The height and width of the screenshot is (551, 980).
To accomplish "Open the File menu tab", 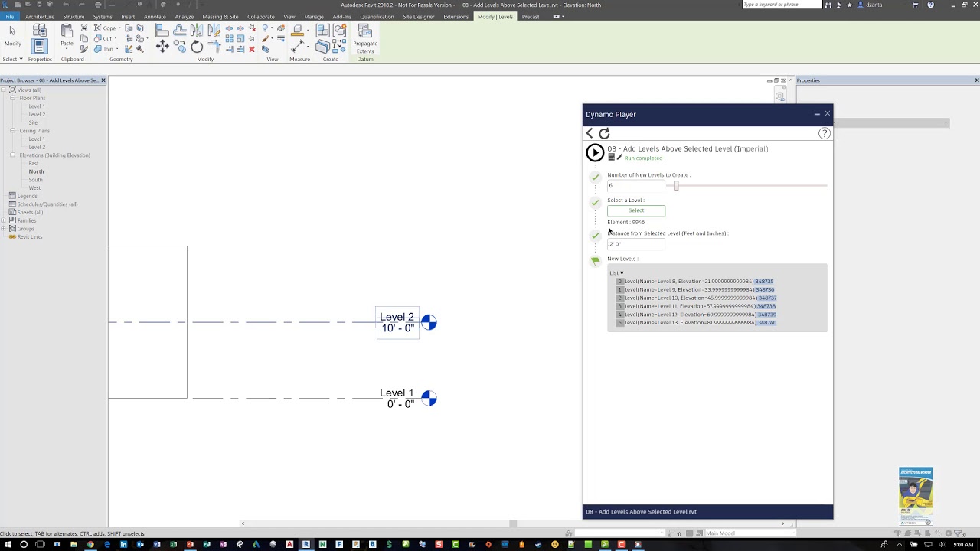I will pos(9,16).
